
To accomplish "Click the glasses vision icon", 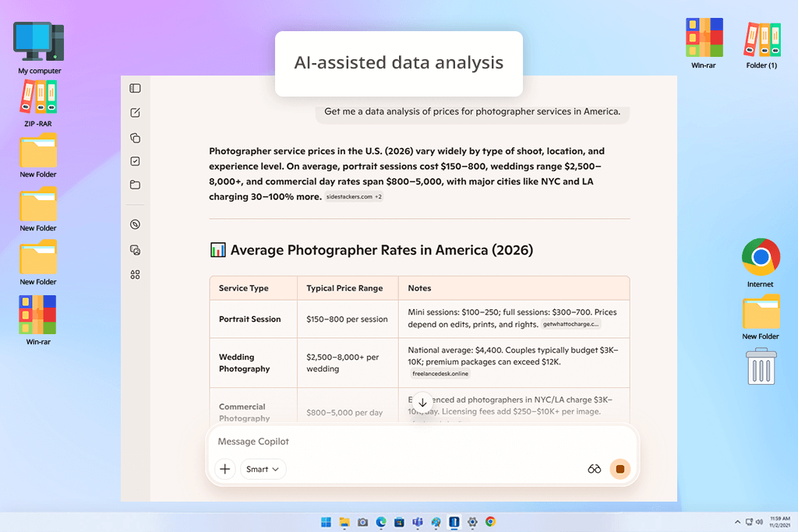I will coord(594,469).
